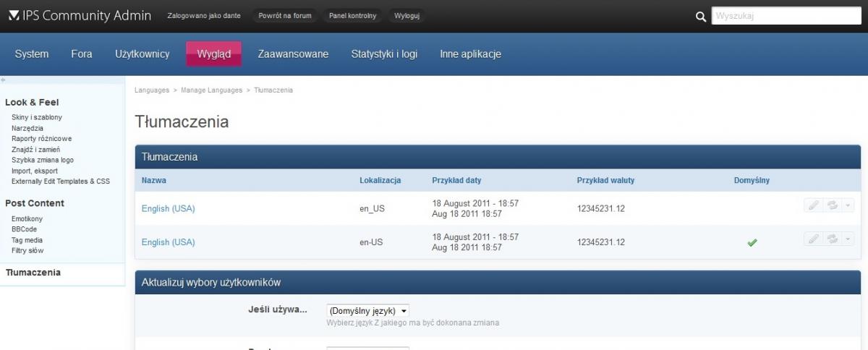Collapse sidebar using the small arrow icon
Viewport: 868px width, 350px height.
point(3,80)
